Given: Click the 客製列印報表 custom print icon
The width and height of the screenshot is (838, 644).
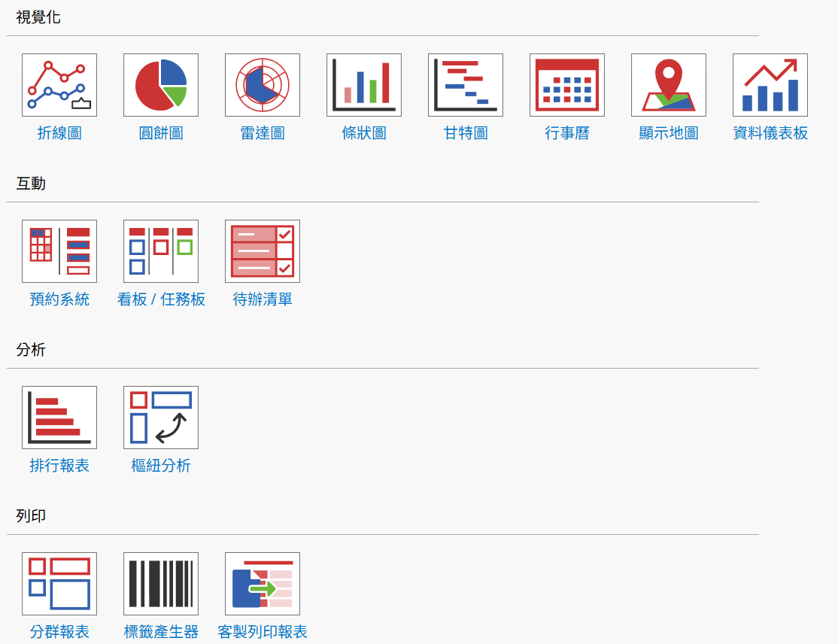Looking at the screenshot, I should click(x=263, y=584).
